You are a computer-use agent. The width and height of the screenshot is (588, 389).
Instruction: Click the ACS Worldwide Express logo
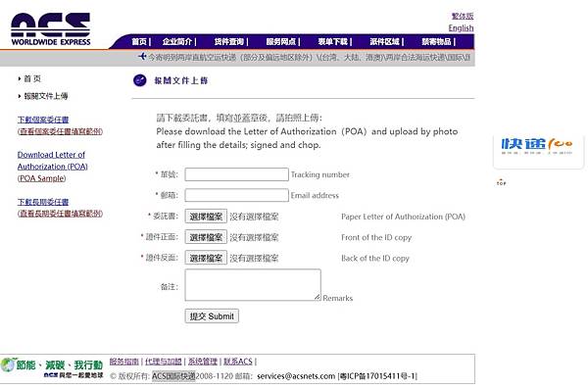click(51, 29)
